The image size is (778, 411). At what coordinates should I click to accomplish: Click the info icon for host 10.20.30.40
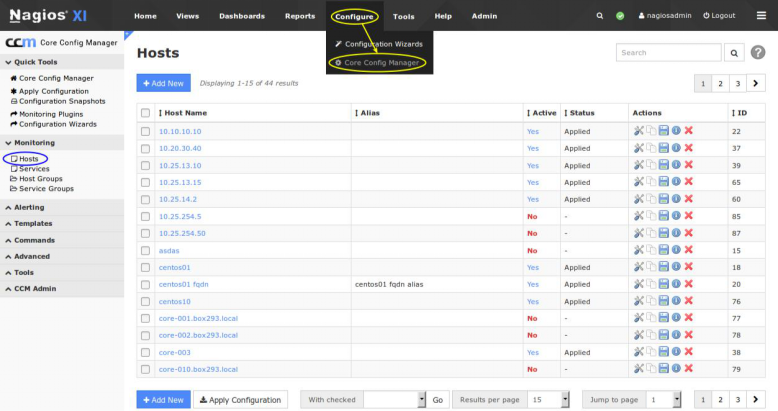click(x=676, y=148)
